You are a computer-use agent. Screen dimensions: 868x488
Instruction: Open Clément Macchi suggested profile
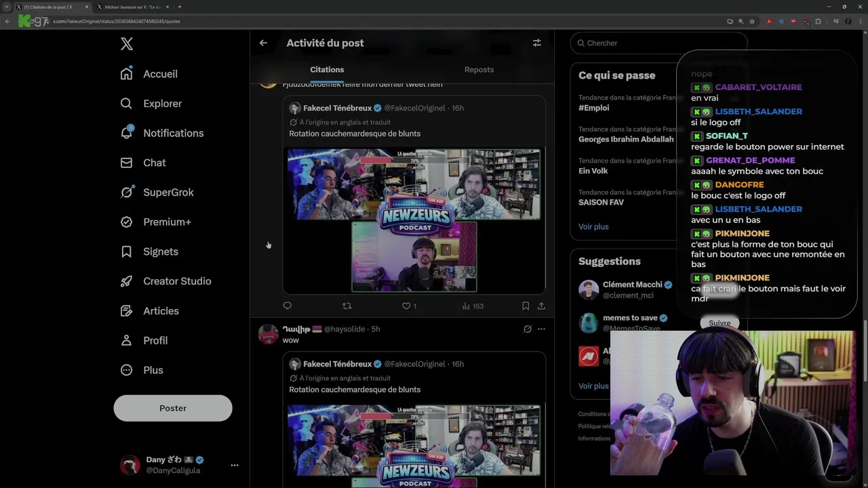click(x=631, y=285)
